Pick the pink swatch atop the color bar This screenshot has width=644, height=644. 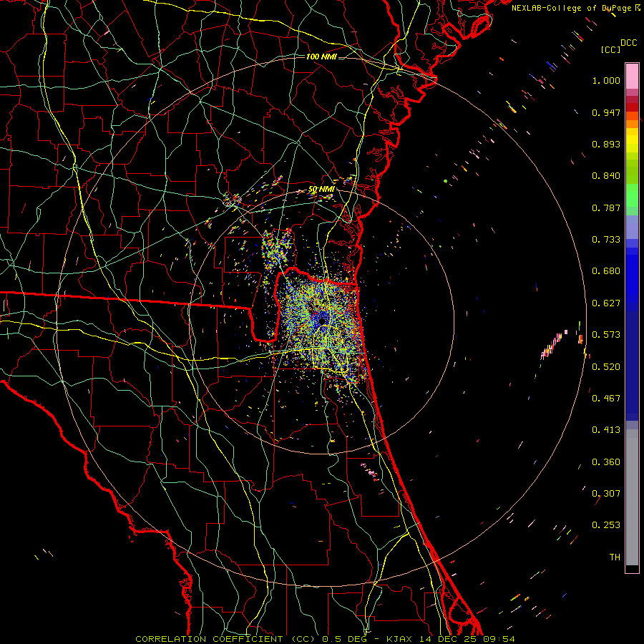click(x=632, y=76)
